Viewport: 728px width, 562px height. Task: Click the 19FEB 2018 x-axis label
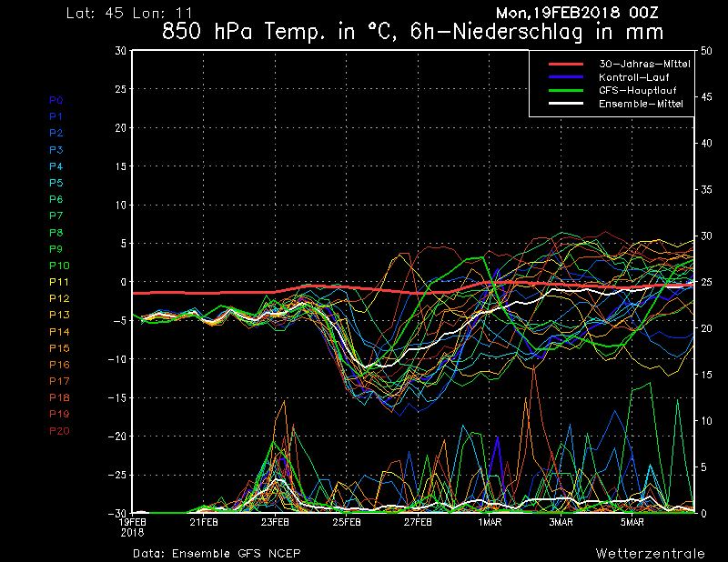pyautogui.click(x=132, y=527)
